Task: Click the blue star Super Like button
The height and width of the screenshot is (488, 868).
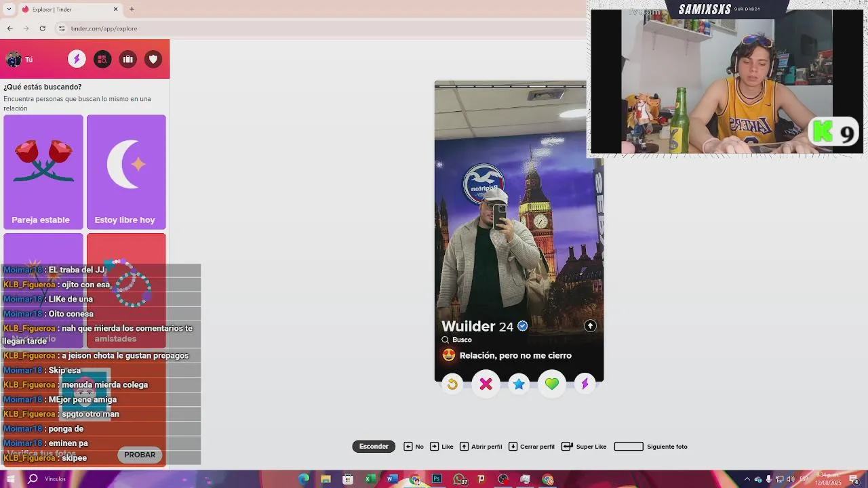Action: point(519,384)
